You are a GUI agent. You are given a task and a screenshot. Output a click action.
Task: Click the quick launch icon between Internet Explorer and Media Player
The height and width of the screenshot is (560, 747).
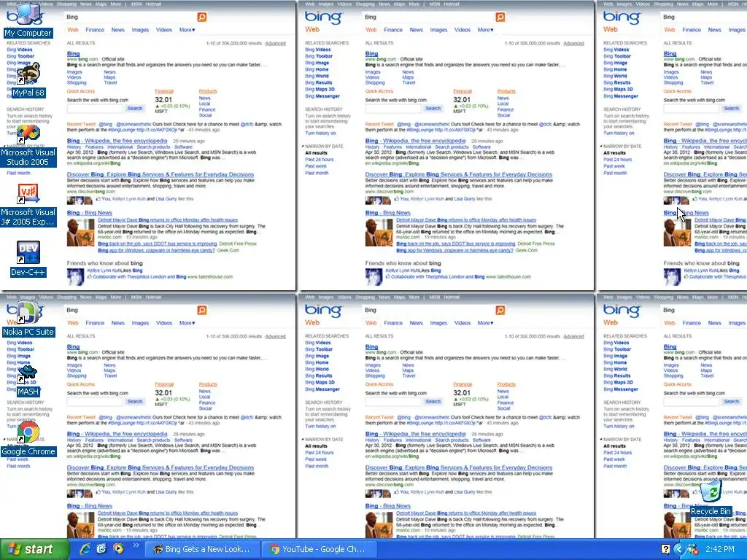click(x=101, y=549)
